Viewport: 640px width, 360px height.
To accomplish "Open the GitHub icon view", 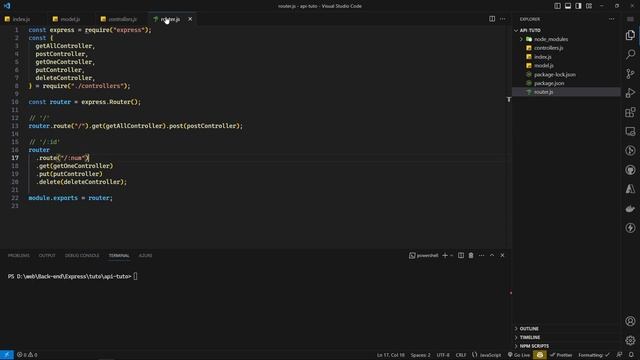I will click(630, 170).
